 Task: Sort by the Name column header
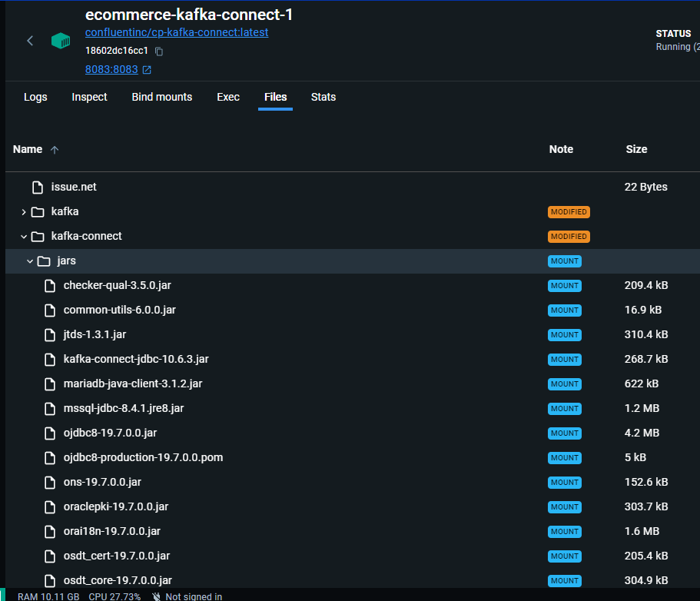pyautogui.click(x=28, y=149)
